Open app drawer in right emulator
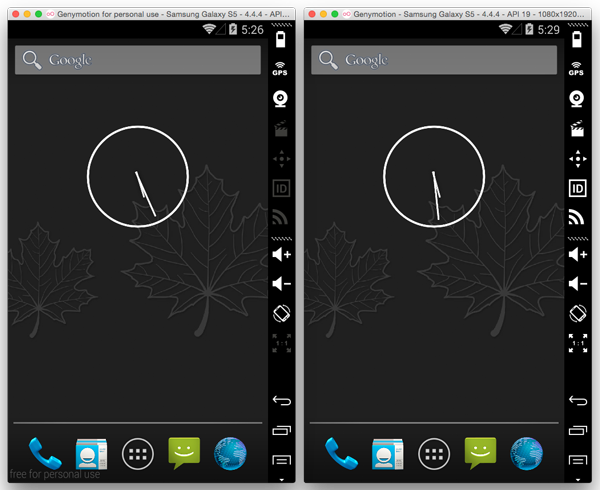Image resolution: width=600 pixels, height=490 pixels. (x=434, y=454)
